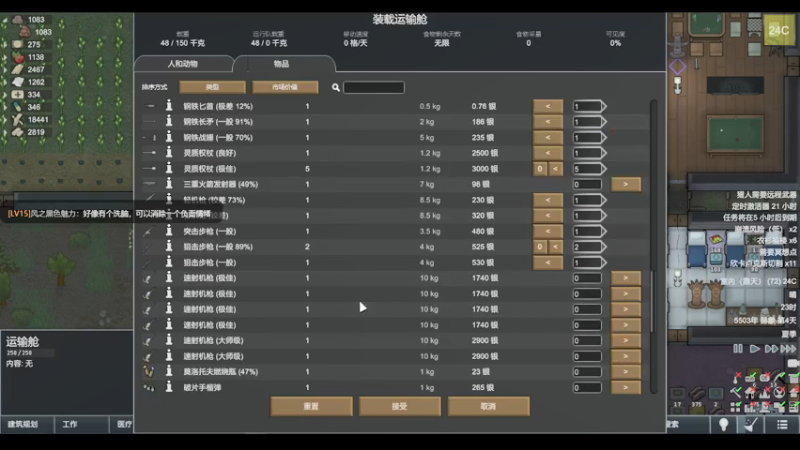The height and width of the screenshot is (450, 800).
Task: Open info for 破片手榴弹
Action: (169, 387)
